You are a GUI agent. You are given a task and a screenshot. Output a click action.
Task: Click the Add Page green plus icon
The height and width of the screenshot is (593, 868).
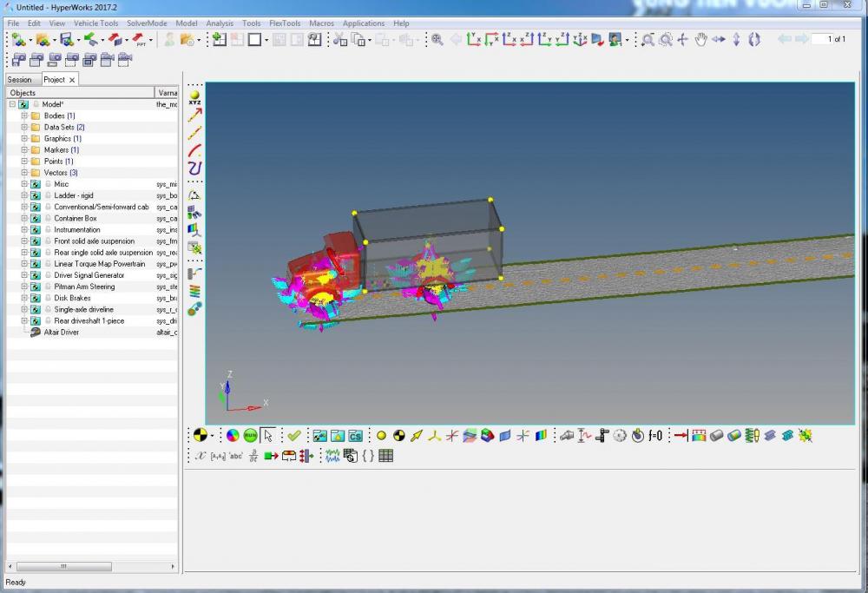pos(220,39)
